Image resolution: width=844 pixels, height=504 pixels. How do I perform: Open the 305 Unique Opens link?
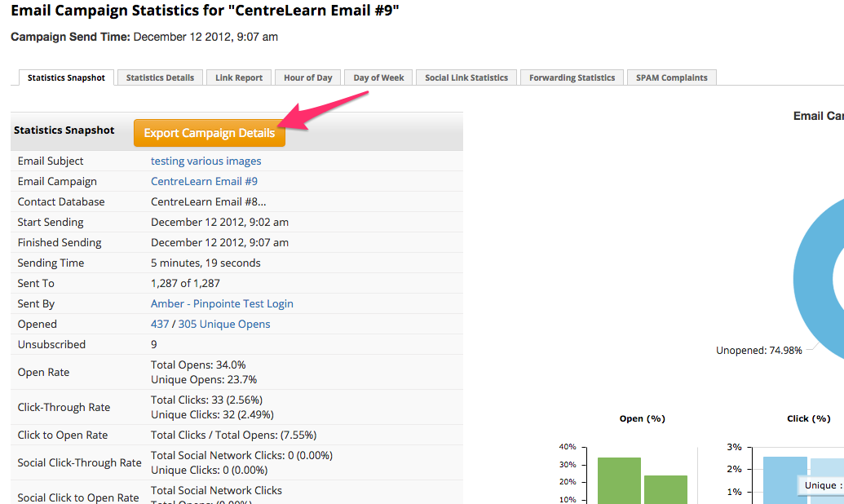224,324
